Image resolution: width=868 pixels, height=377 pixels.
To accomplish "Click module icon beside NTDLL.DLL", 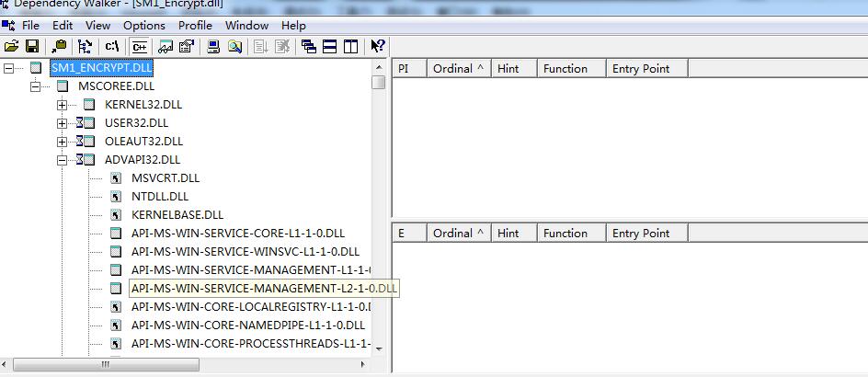I will click(x=116, y=197).
